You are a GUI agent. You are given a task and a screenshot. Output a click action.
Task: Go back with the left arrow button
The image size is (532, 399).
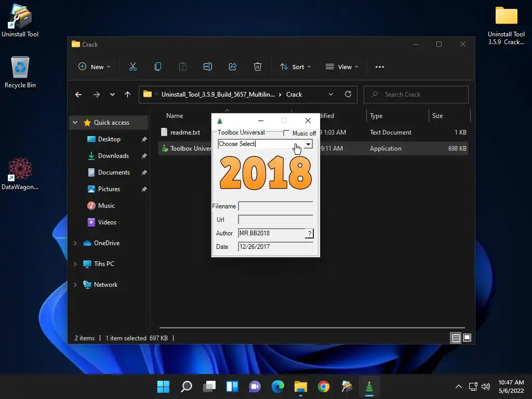78,95
